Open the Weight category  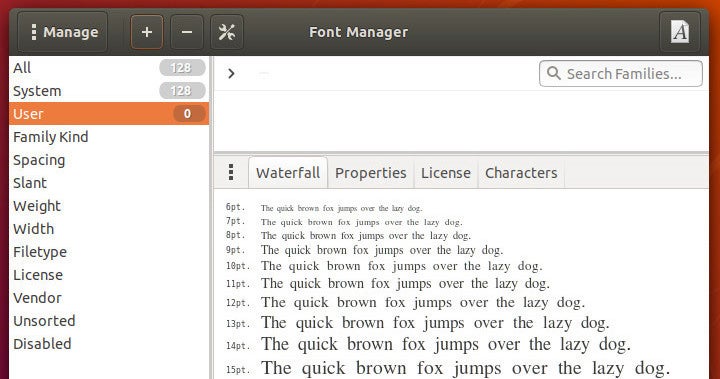(x=109, y=205)
